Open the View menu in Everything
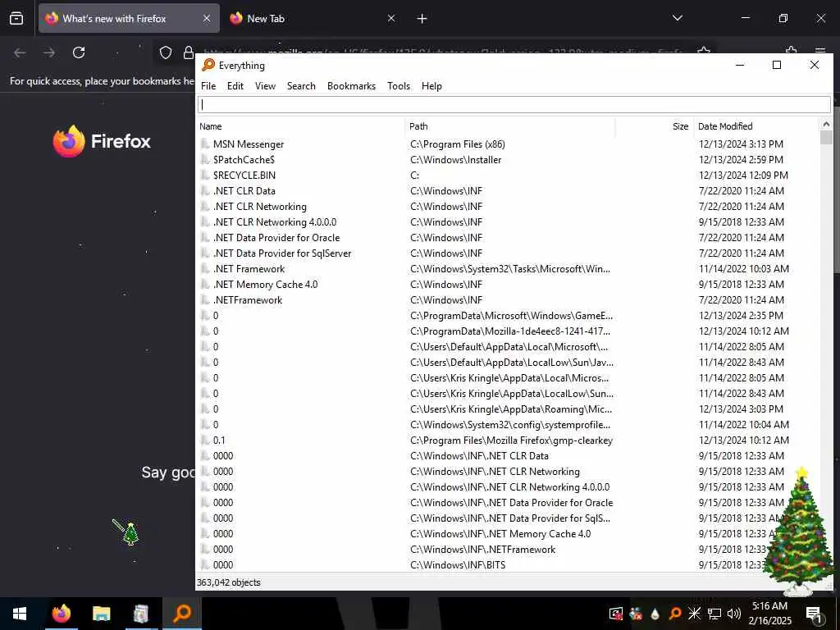The width and height of the screenshot is (840, 630). tap(265, 85)
